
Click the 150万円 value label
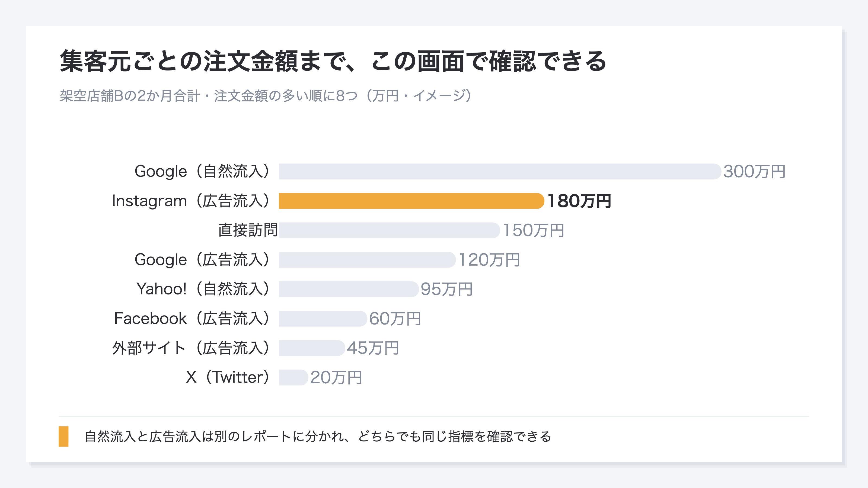pyautogui.click(x=533, y=230)
